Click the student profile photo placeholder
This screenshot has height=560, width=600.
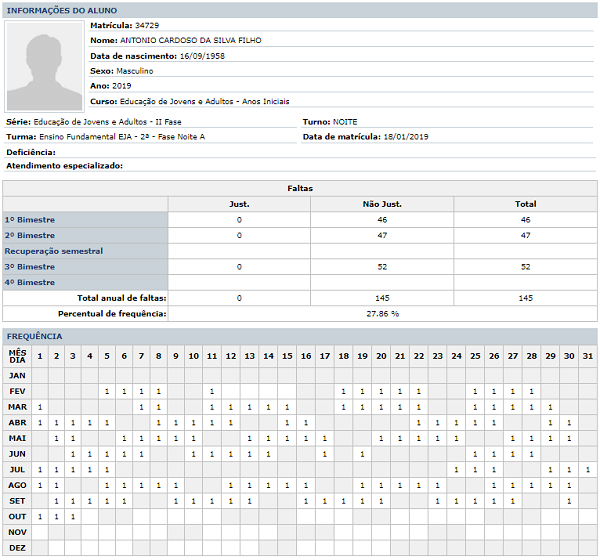(44, 67)
